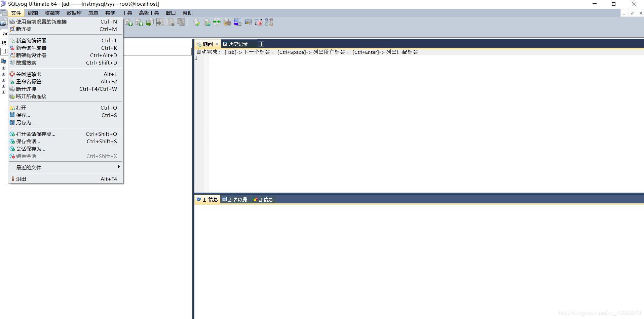Open the 工具 menu
Viewport: 644px width, 319px height.
point(127,13)
